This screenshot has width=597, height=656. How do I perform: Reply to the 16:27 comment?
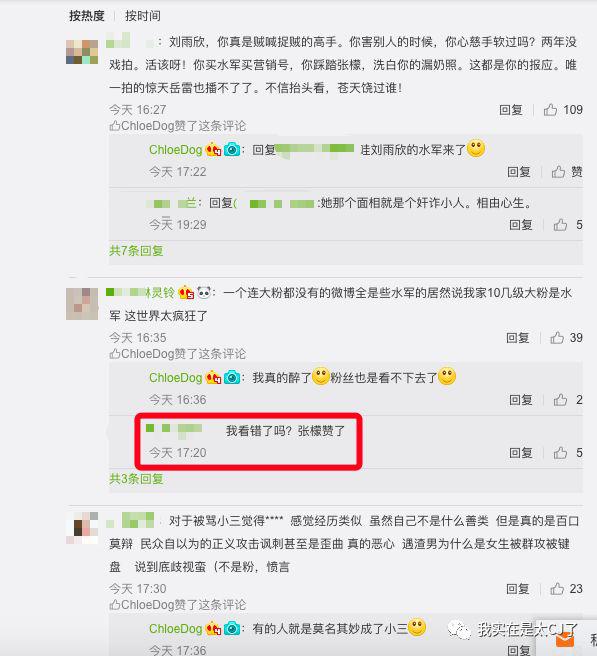pos(511,110)
